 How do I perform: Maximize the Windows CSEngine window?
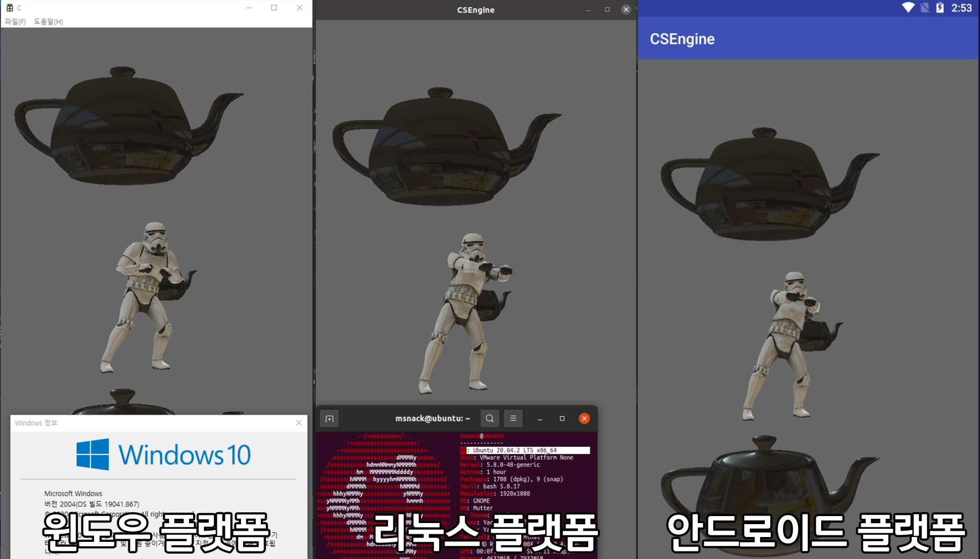[274, 8]
